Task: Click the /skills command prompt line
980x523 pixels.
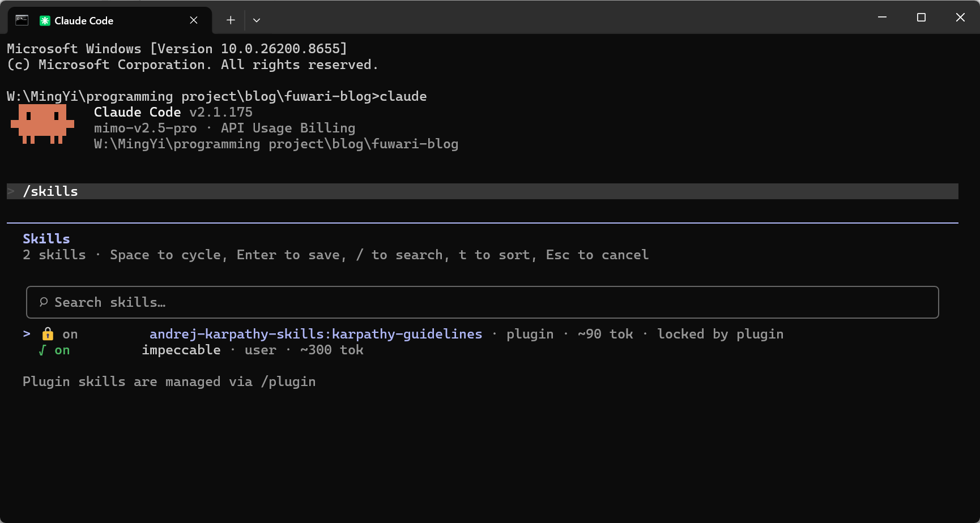Action: [483, 191]
